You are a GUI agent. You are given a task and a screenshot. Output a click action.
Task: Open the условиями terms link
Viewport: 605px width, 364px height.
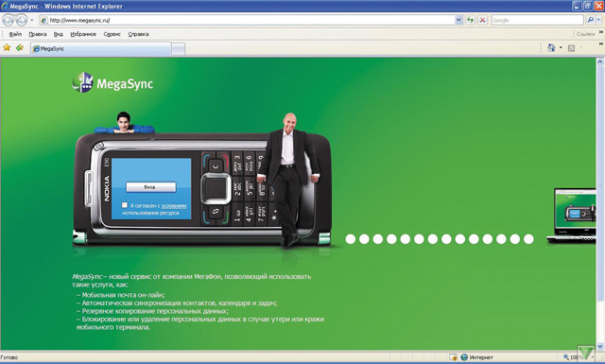coord(174,206)
